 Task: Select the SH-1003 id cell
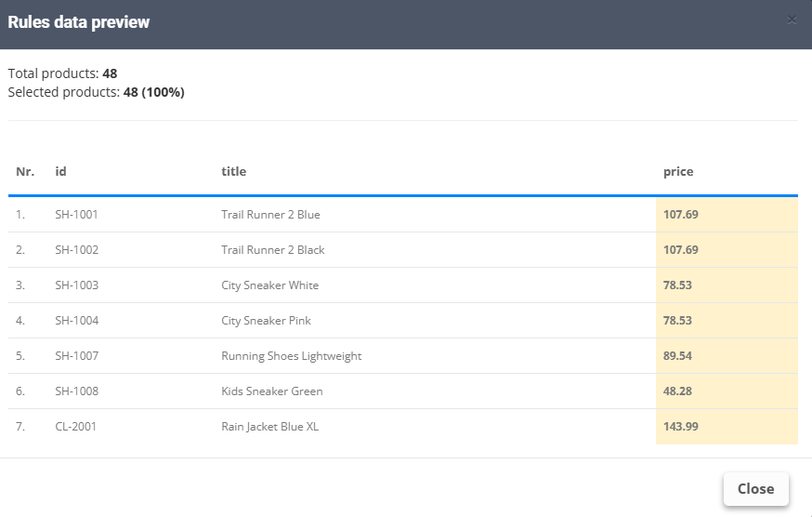pos(76,285)
